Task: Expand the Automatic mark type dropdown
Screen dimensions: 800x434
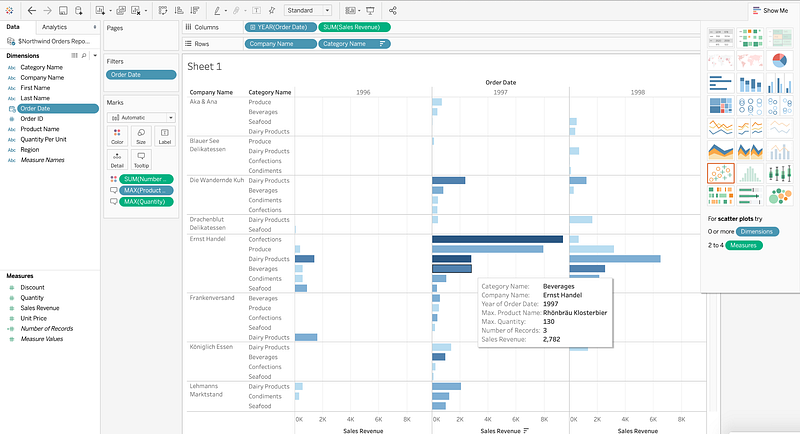Action: pos(140,117)
